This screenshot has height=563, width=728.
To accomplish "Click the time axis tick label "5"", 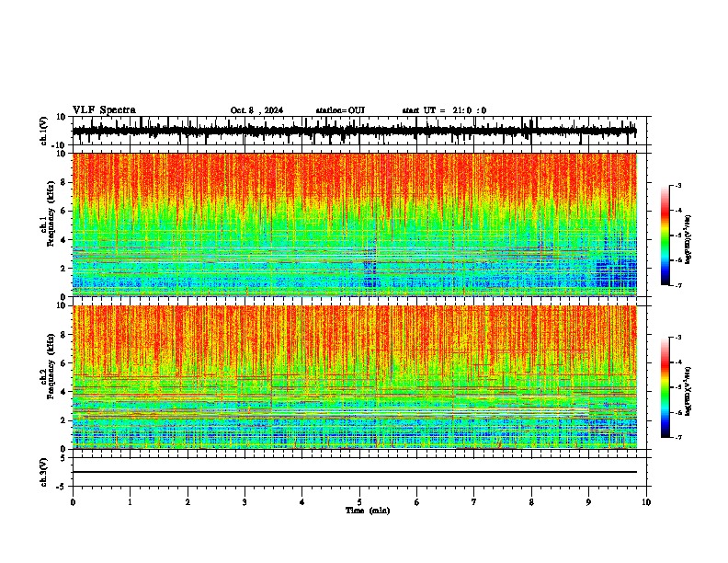I will (359, 502).
